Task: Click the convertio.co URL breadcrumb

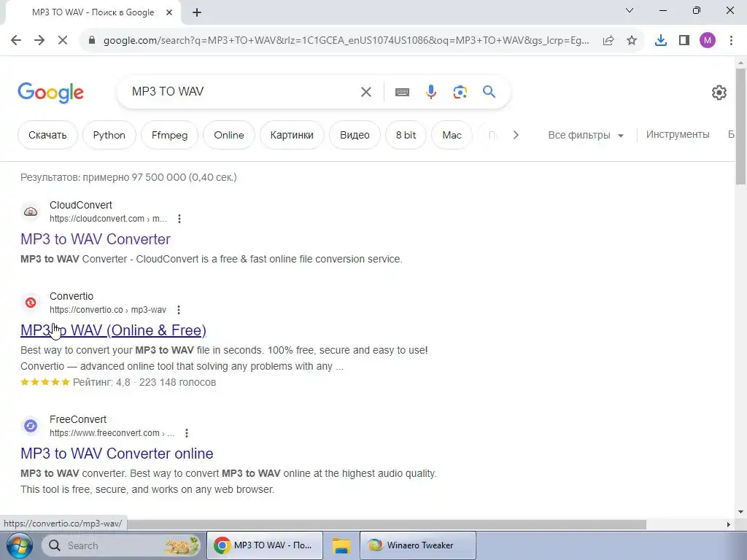Action: pos(108,309)
